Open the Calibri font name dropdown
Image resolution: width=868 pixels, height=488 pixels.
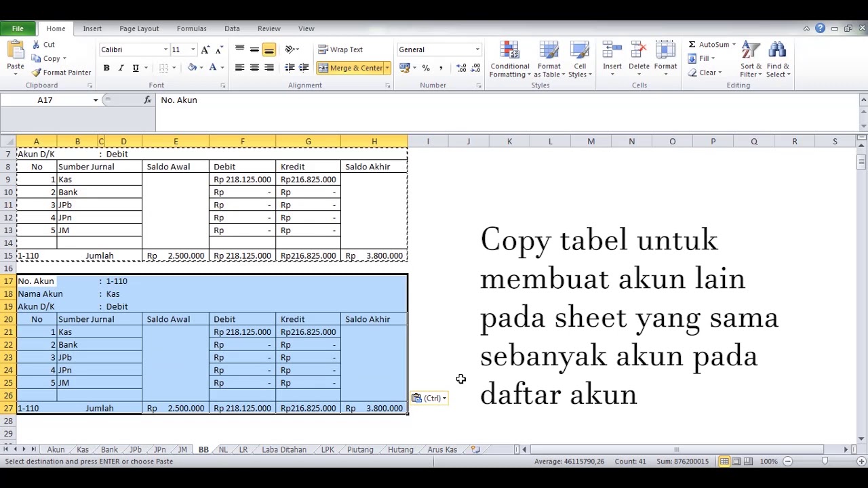point(165,49)
